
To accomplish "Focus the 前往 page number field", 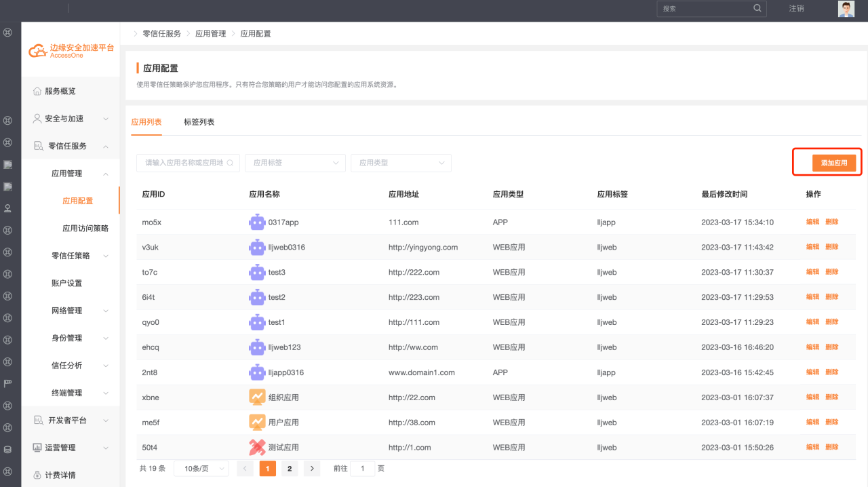I will tap(363, 468).
